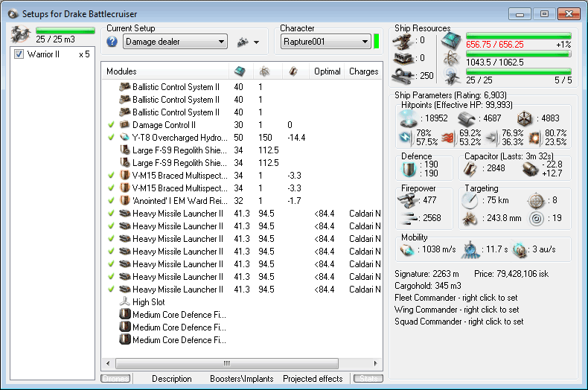Expand the arrow next to the ship icon
This screenshot has height=390, width=588.
tap(257, 42)
